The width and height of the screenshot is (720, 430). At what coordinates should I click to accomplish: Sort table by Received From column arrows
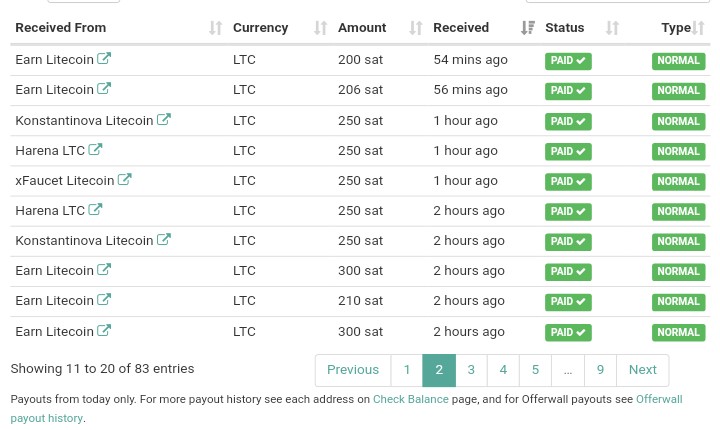215,28
